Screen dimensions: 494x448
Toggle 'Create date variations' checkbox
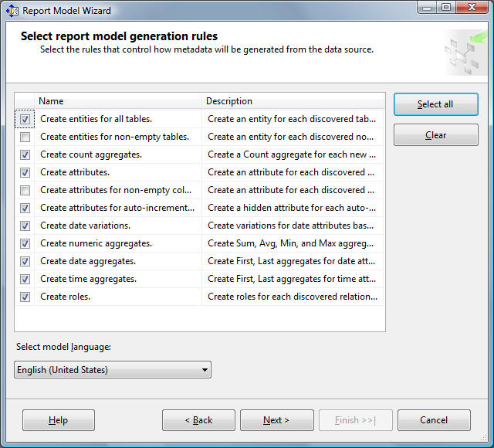point(25,226)
